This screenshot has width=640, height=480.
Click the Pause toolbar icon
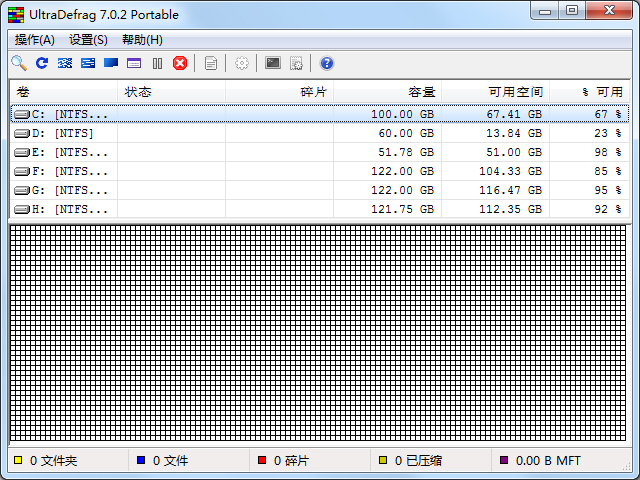[x=157, y=63]
